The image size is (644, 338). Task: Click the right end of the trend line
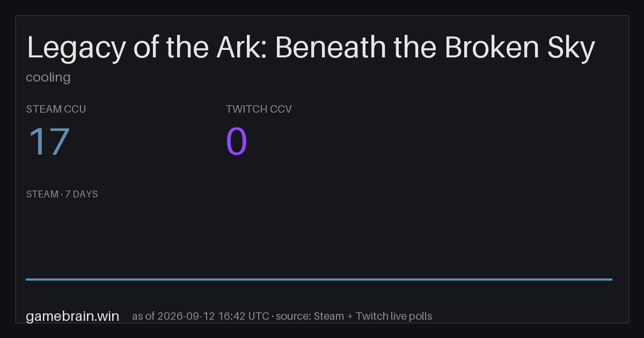pos(611,279)
